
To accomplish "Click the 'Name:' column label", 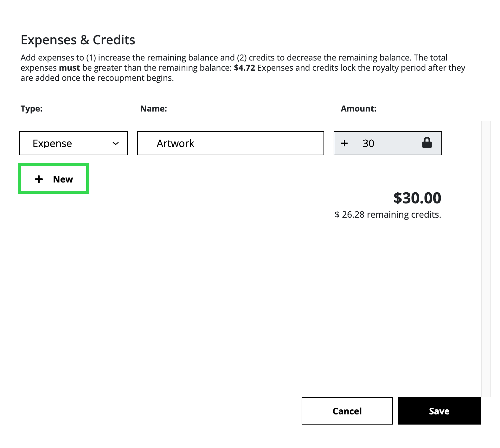I will [153, 109].
